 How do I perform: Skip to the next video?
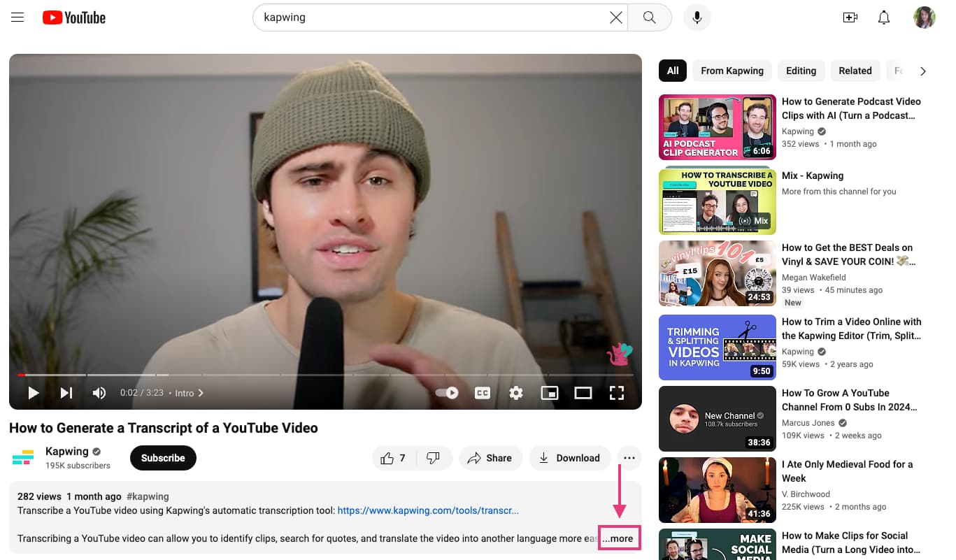click(66, 393)
